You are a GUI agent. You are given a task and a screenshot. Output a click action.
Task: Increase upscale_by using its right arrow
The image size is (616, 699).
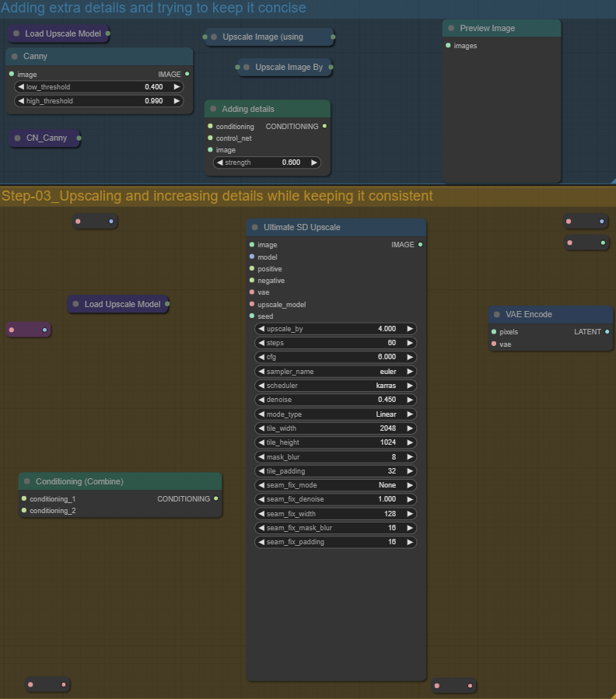pyautogui.click(x=410, y=329)
